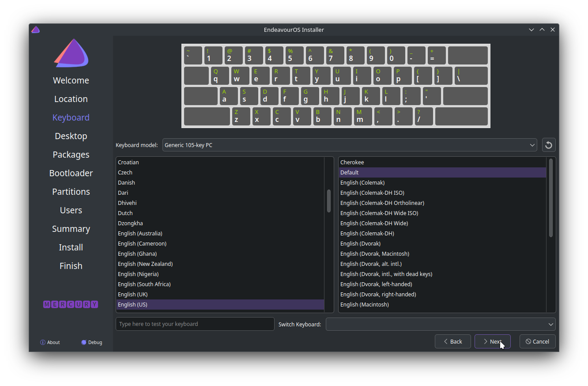Choose the Danish keyboard layout
Screen dimensions: 588x386
coord(220,182)
